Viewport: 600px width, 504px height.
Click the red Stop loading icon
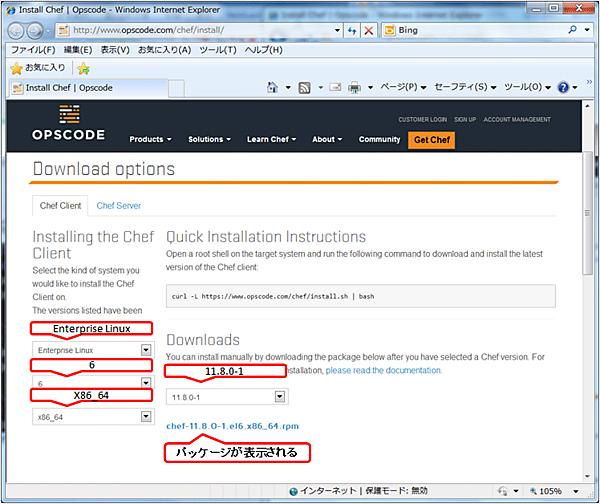tap(368, 31)
